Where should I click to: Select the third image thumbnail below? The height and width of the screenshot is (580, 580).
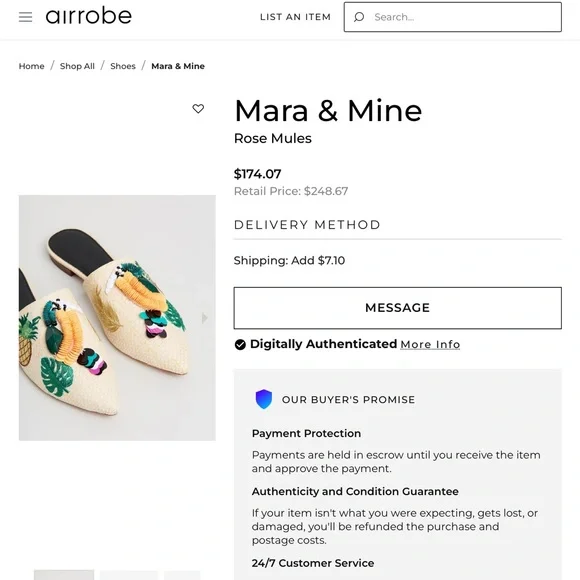[182, 575]
